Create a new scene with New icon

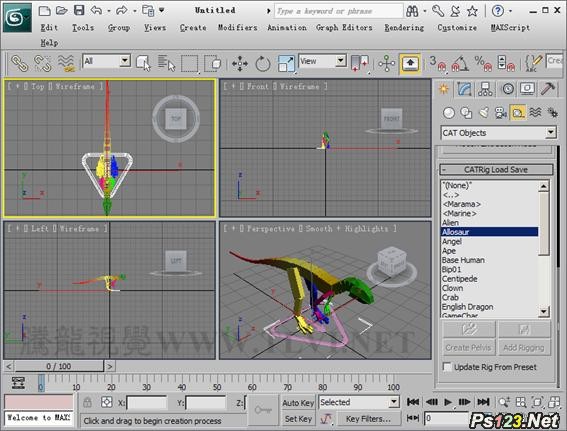point(44,10)
